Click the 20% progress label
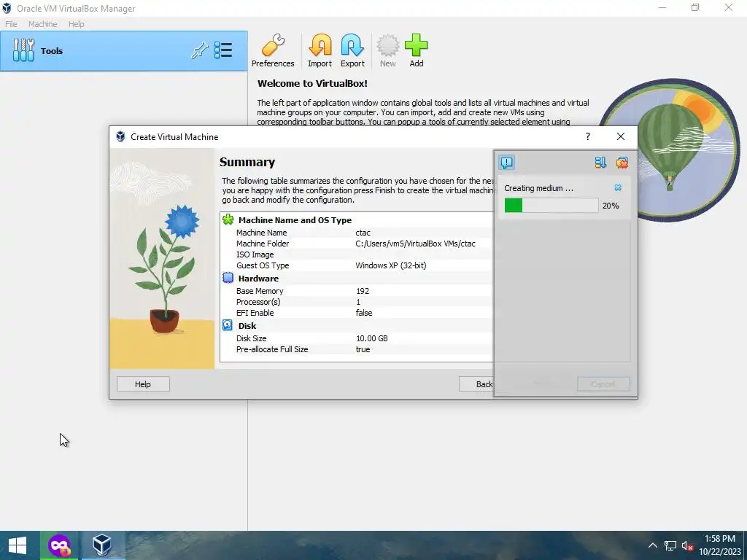 pyautogui.click(x=611, y=206)
